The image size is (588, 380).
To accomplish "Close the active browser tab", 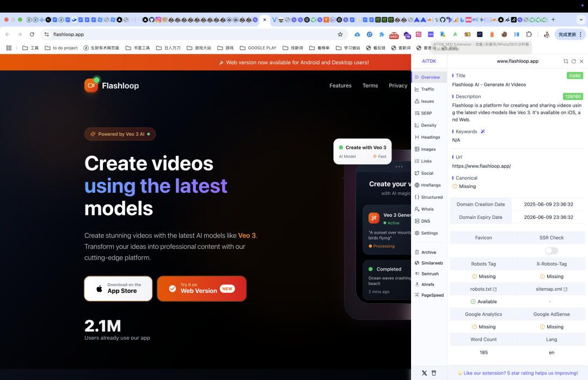I will [265, 20].
